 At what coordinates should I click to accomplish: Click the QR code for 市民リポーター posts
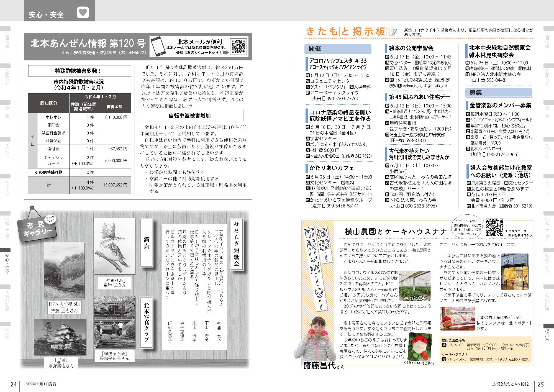[x=494, y=227]
